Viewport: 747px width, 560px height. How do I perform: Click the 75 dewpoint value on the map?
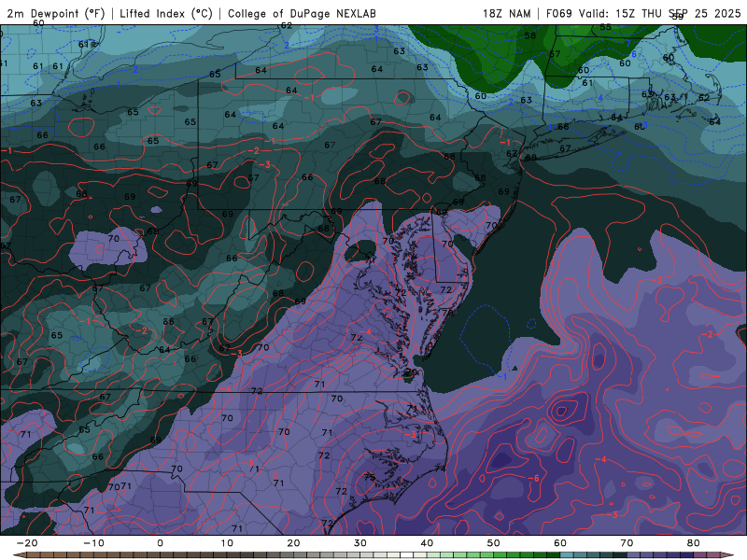click(370, 477)
